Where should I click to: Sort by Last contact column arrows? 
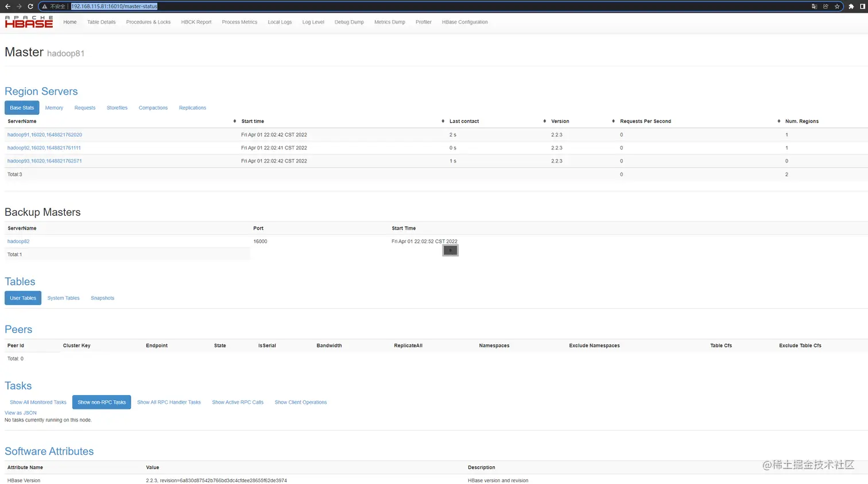[545, 121]
